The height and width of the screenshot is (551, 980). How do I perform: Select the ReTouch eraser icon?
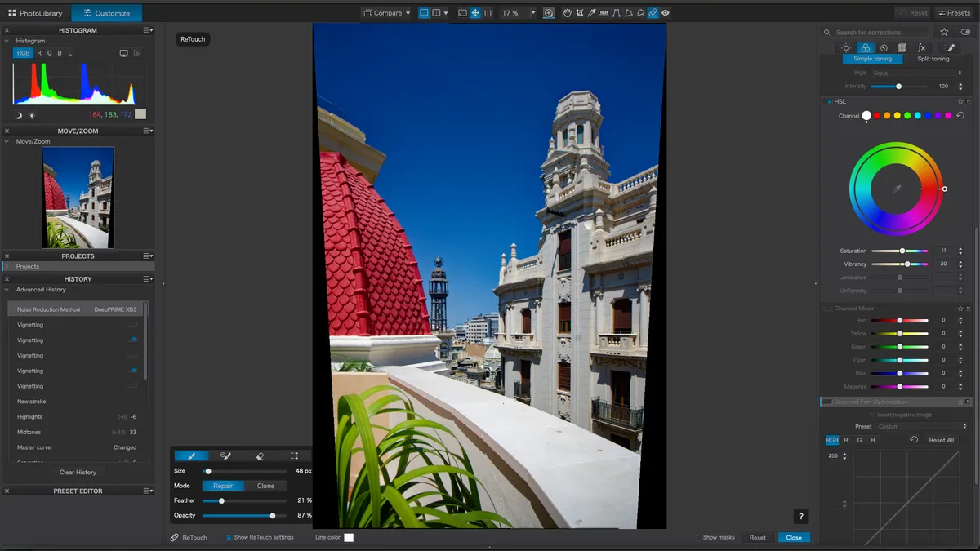click(260, 455)
